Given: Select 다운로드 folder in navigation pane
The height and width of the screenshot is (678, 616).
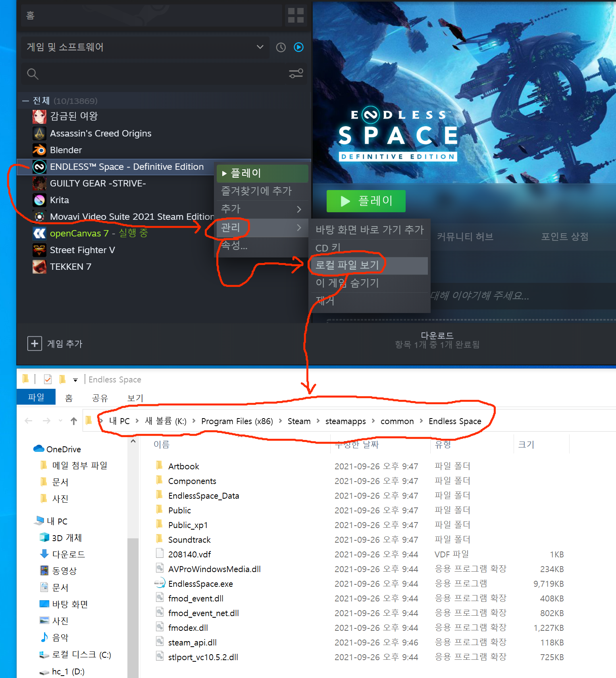Looking at the screenshot, I should point(68,554).
